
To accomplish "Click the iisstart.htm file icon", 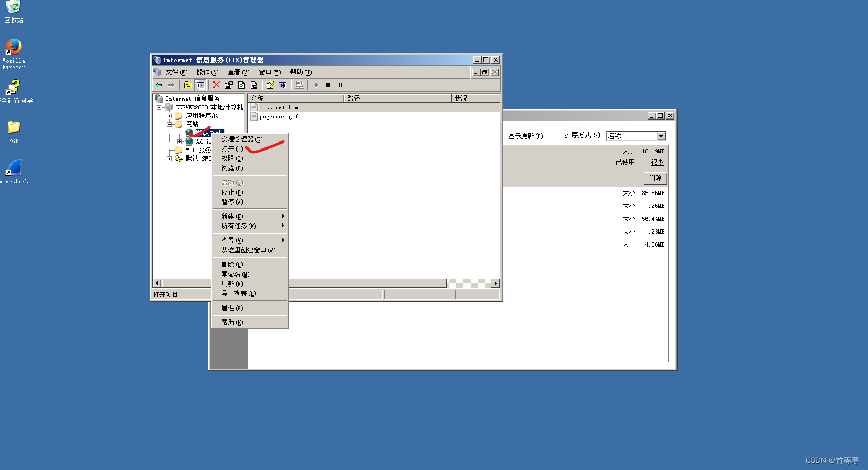I will pos(254,108).
